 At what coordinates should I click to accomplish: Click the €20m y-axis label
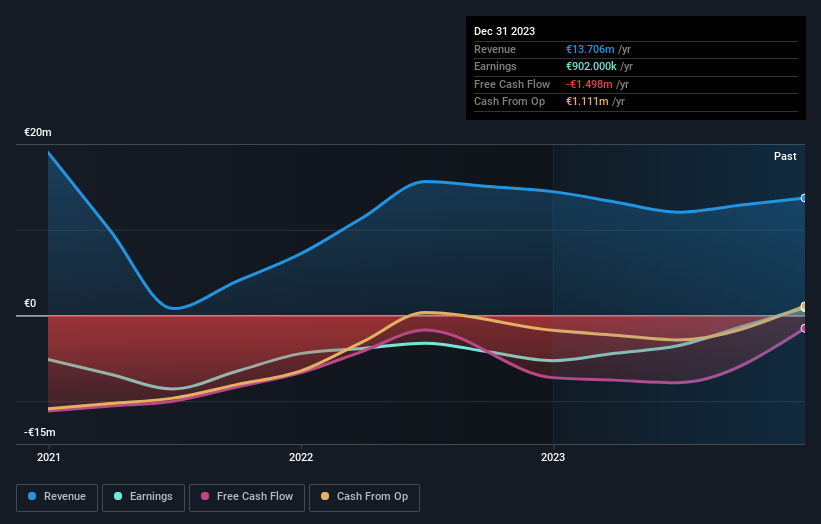pyautogui.click(x=38, y=132)
